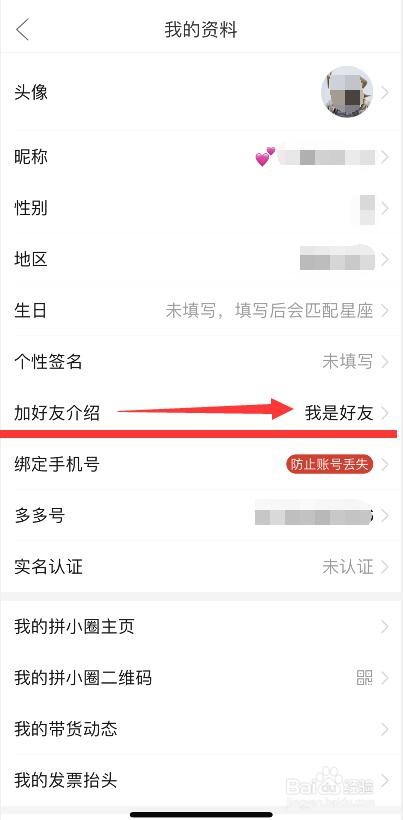Click the QR code icon
This screenshot has height=820, width=403.
(365, 678)
